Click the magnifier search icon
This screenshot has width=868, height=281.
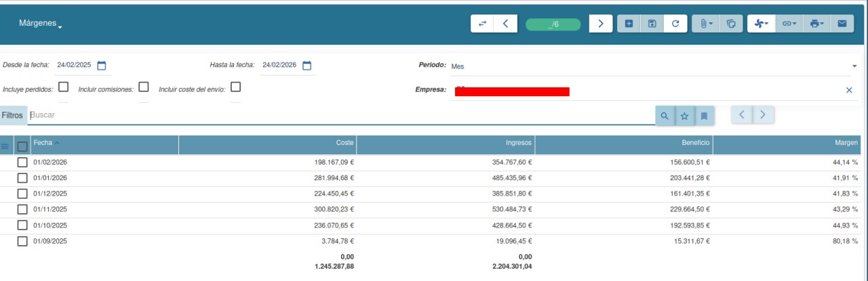pyautogui.click(x=665, y=116)
